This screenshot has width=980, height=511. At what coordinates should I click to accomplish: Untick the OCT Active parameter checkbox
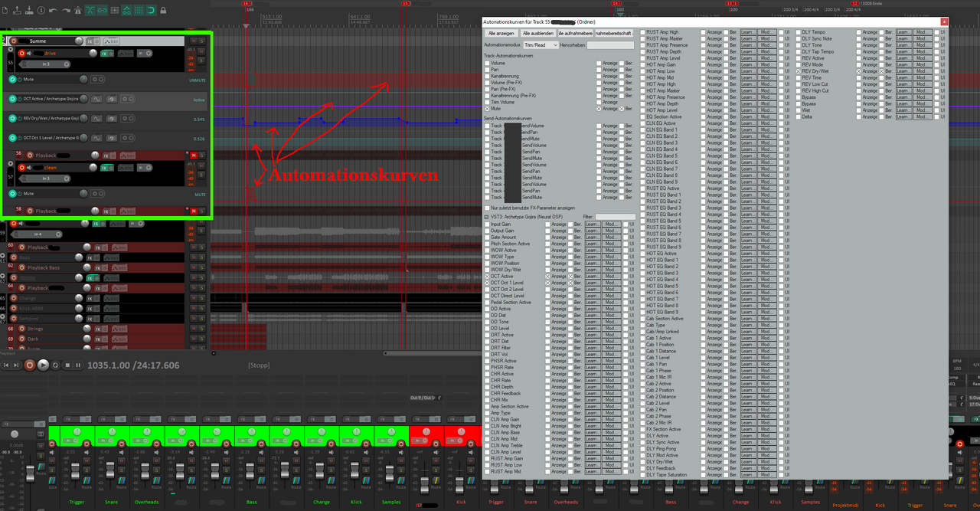coord(487,277)
